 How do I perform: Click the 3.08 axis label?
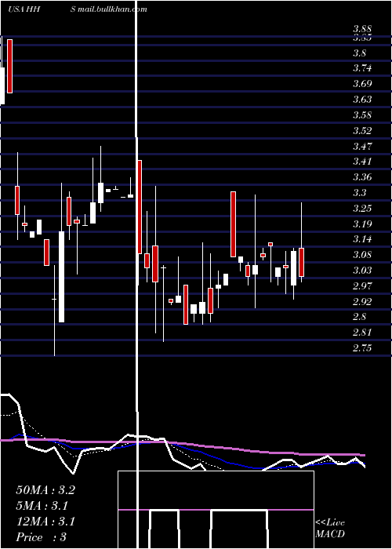(x=362, y=255)
